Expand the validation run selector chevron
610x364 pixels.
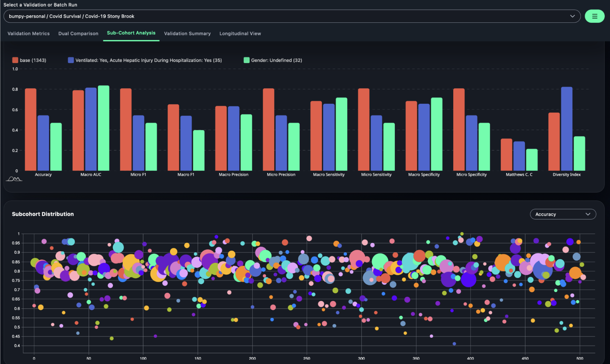click(x=572, y=16)
